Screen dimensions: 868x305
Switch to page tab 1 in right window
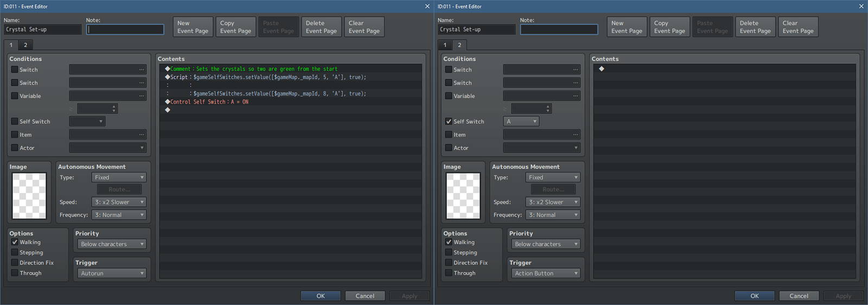445,45
